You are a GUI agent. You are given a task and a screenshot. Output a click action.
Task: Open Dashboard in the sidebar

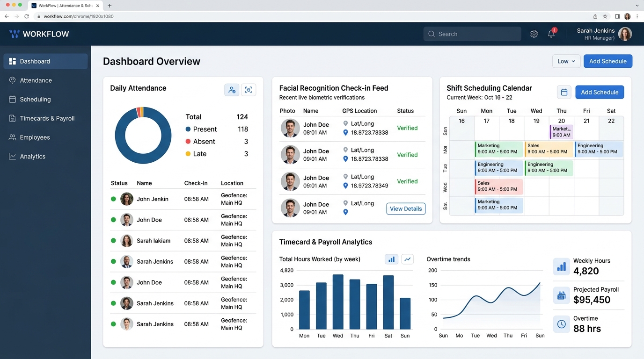45,61
